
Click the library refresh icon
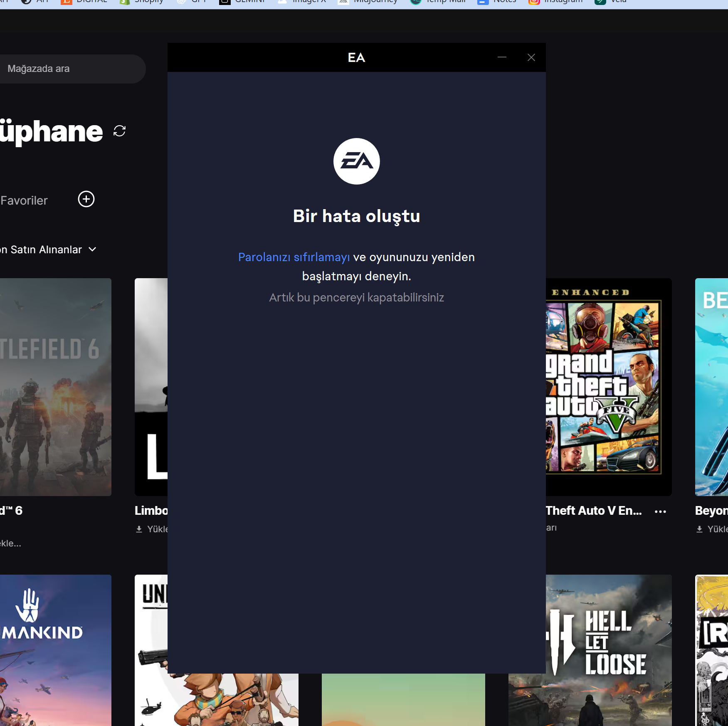point(119,131)
